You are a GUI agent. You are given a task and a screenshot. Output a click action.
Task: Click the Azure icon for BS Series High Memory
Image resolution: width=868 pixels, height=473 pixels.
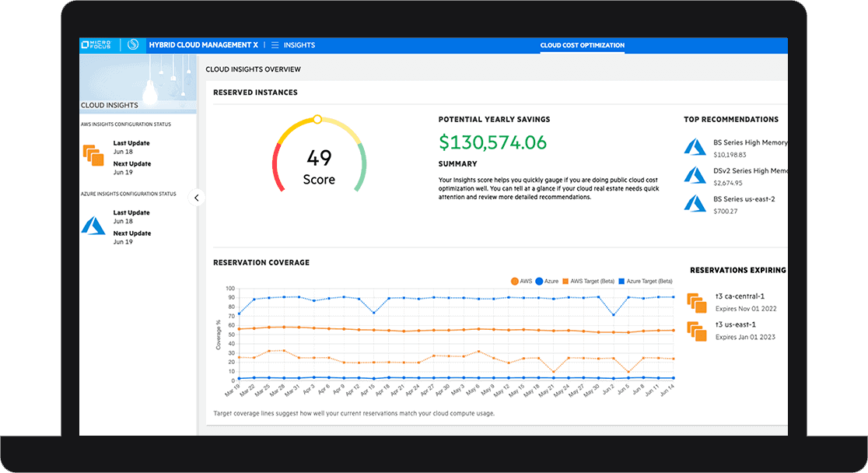coord(695,147)
